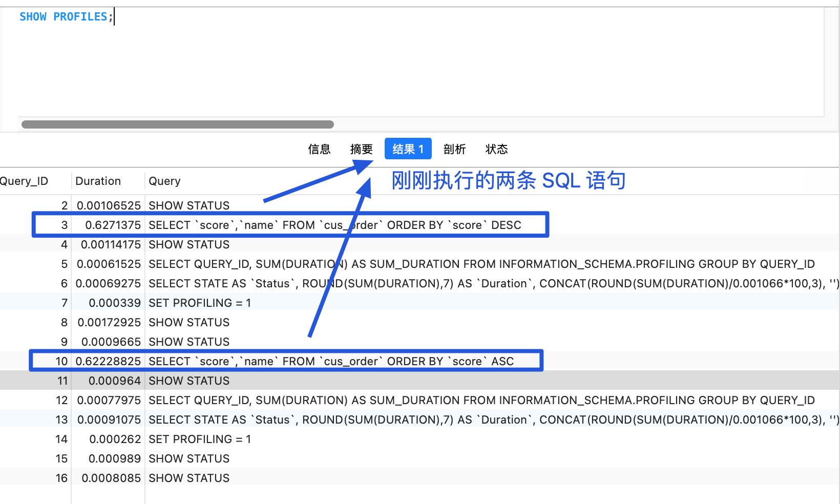
Task: Select the 结果 1 tab
Action: coord(408,149)
